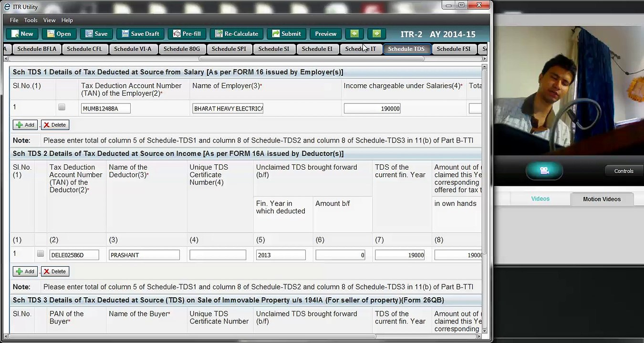Go to next schedule with green right arrow

[376, 34]
